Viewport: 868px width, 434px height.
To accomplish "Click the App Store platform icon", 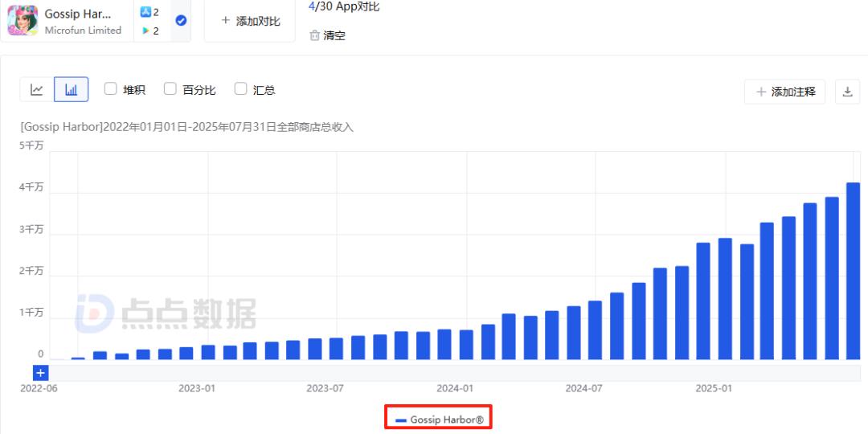I will coord(145,12).
